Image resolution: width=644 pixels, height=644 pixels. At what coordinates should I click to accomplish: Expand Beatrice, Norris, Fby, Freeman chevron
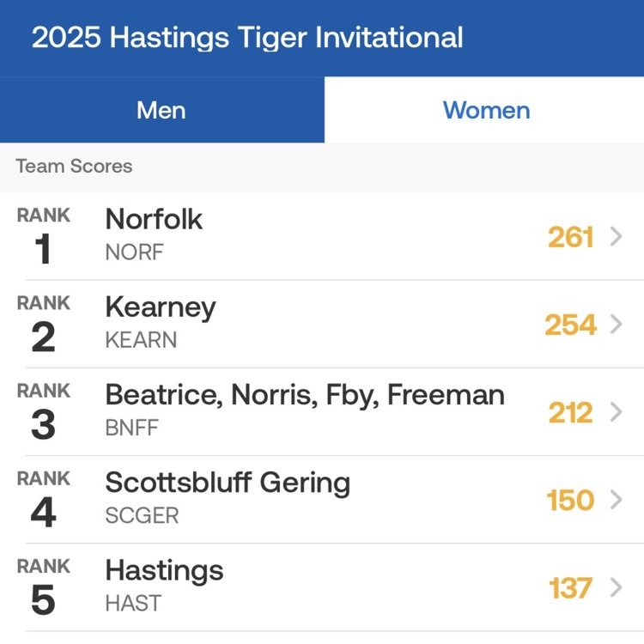point(616,413)
